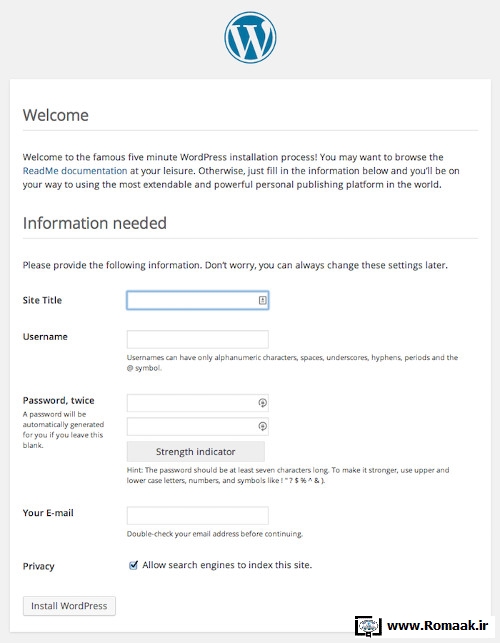Viewport: 500px width, 643px height.
Task: Click "Double-check your email address before continuing." text
Action: [215, 534]
